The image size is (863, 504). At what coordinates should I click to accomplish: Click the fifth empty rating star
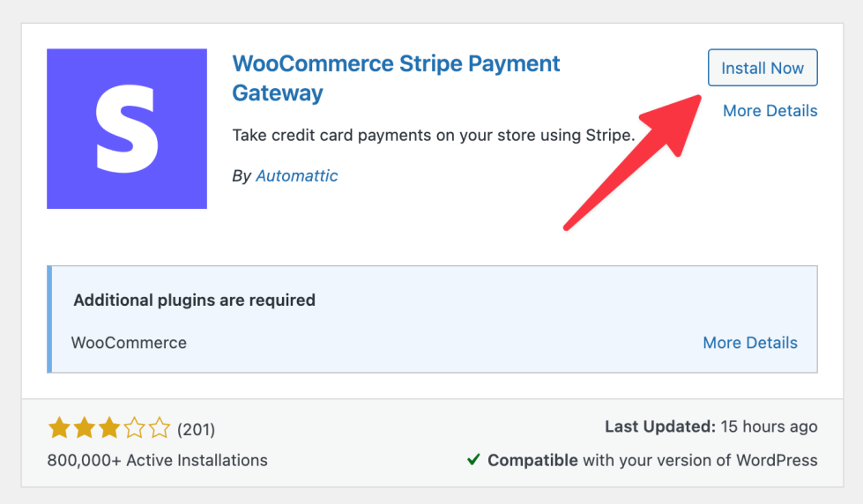(160, 429)
